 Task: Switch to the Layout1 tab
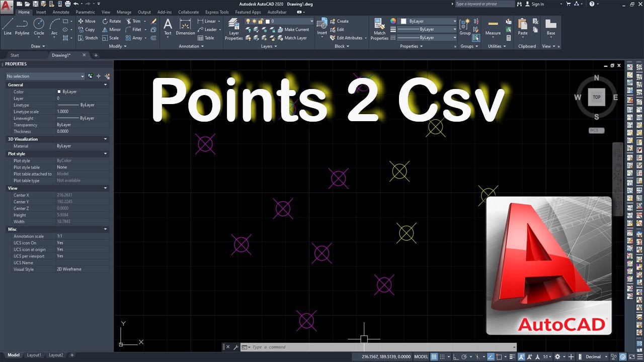click(x=34, y=355)
